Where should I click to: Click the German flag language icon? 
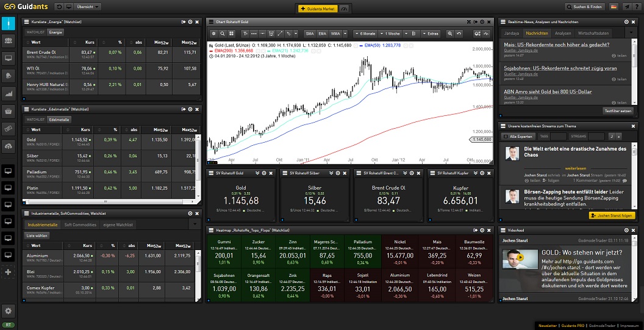[614, 7]
